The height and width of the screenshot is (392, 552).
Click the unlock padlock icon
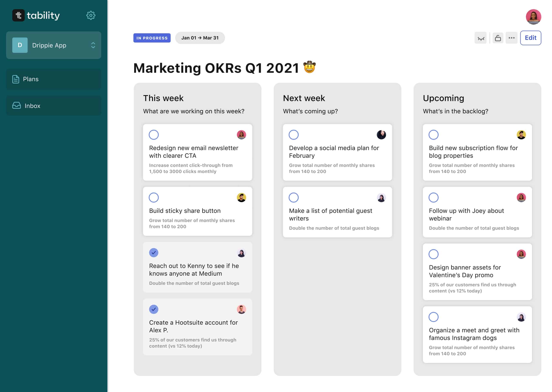pos(498,38)
